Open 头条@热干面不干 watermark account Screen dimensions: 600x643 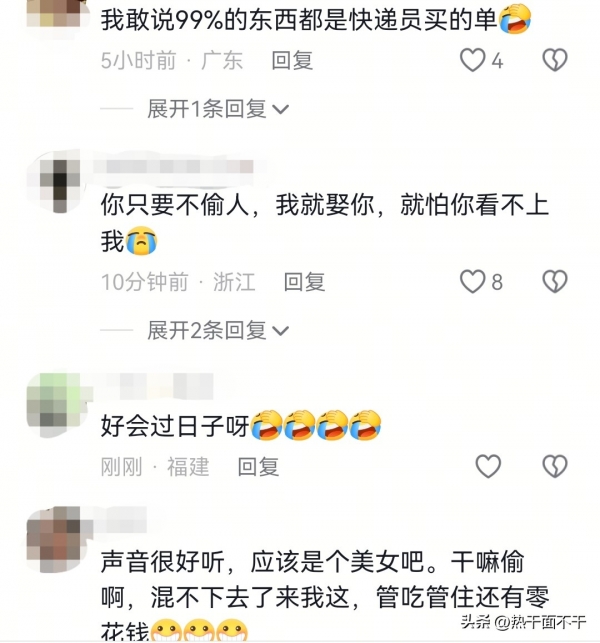tap(523, 622)
